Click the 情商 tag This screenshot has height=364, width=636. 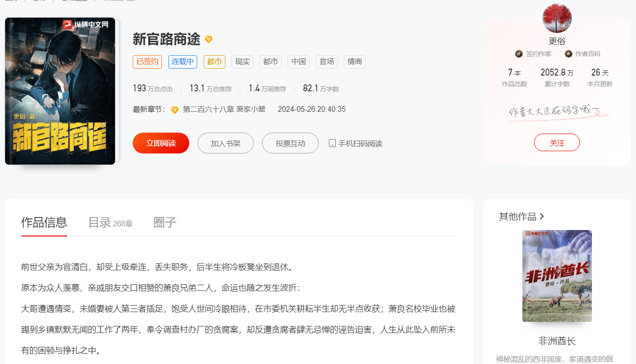[354, 62]
